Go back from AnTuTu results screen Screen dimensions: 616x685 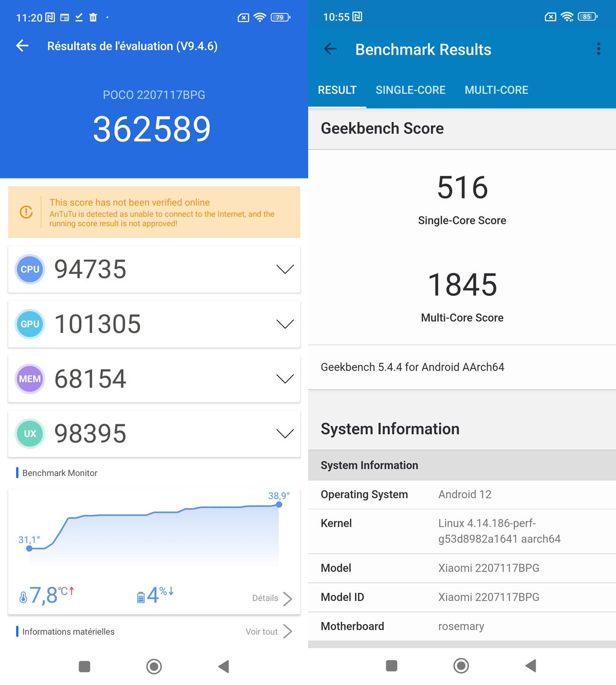pyautogui.click(x=22, y=46)
